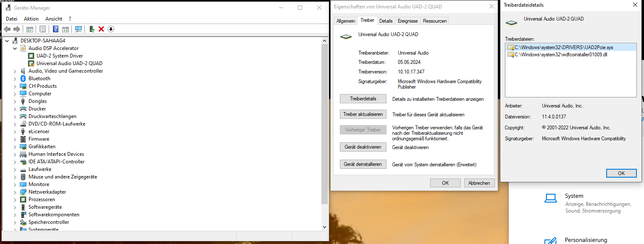Click the Personalisierung brush icon in Settings
The width and height of the screenshot is (644, 244).
click(x=550, y=241)
